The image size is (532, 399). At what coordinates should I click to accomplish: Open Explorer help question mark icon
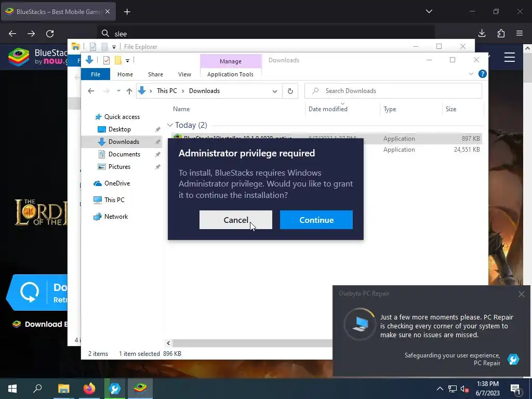coord(482,74)
